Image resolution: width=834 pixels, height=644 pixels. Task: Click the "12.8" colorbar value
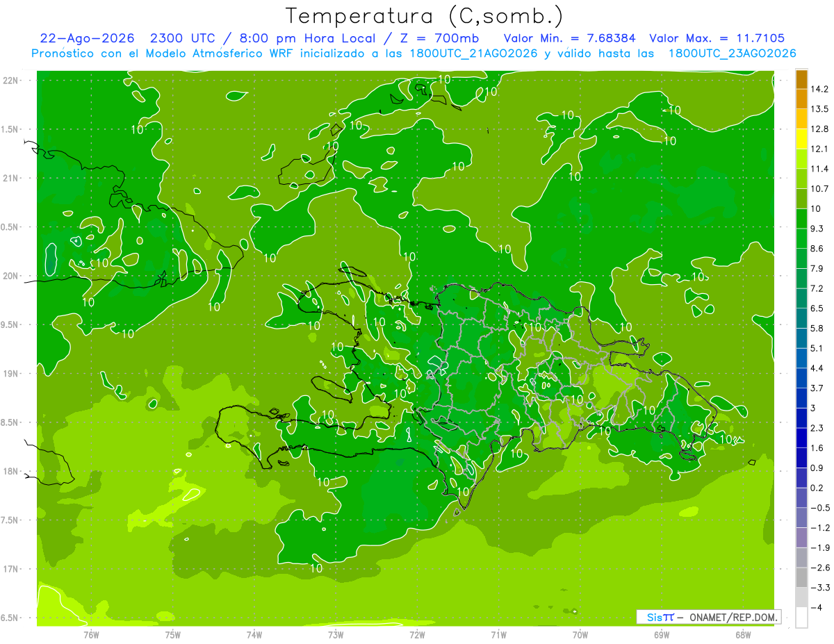(819, 129)
